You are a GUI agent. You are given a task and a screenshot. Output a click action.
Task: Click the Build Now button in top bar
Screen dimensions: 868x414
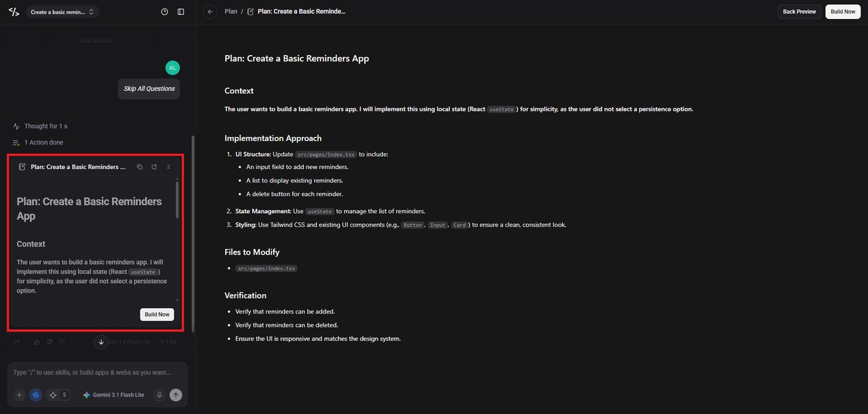pyautogui.click(x=843, y=12)
